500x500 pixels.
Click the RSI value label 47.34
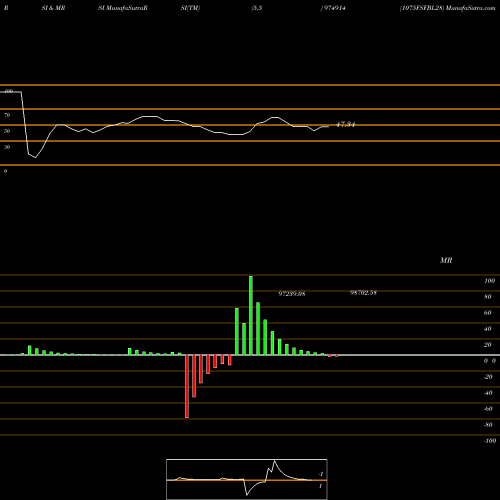click(346, 125)
